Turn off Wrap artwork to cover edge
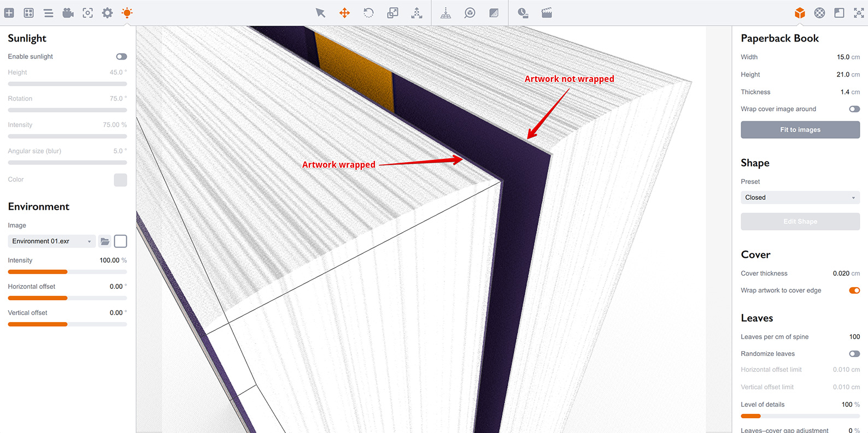 point(854,290)
